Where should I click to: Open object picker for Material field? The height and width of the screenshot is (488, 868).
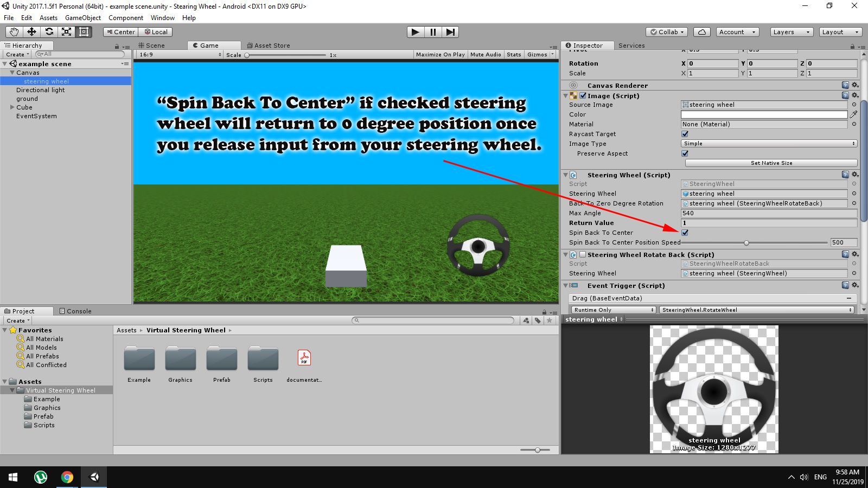pos(854,124)
